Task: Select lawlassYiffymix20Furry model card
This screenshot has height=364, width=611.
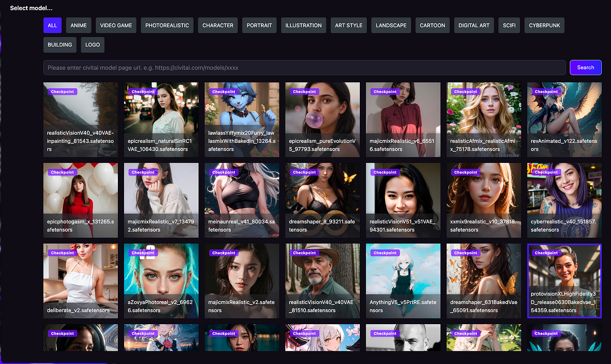Action: click(x=242, y=120)
